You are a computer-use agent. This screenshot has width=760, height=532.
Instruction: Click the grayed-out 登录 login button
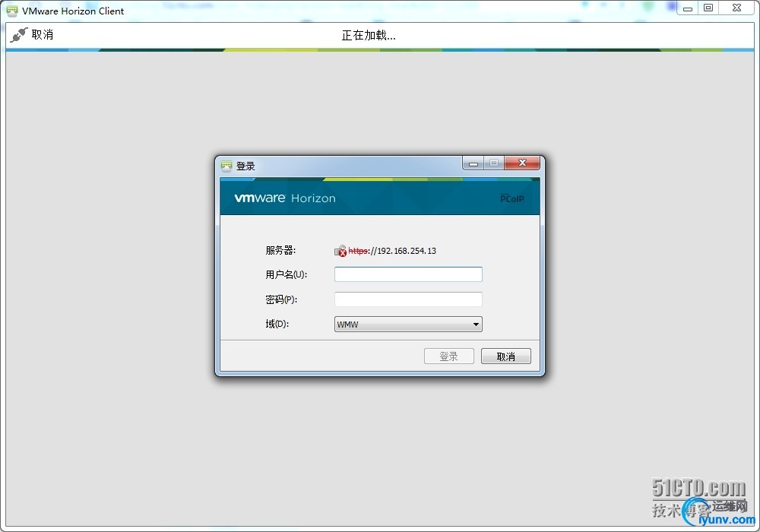pyautogui.click(x=449, y=356)
